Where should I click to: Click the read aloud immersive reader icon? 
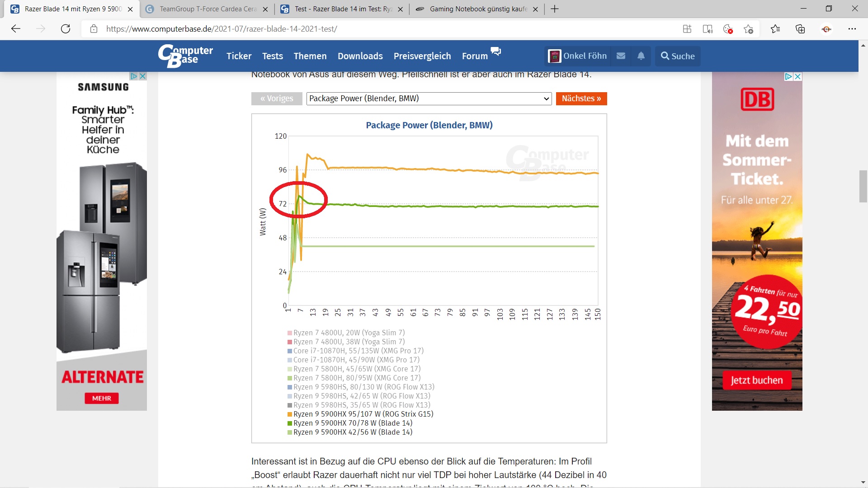click(x=708, y=29)
